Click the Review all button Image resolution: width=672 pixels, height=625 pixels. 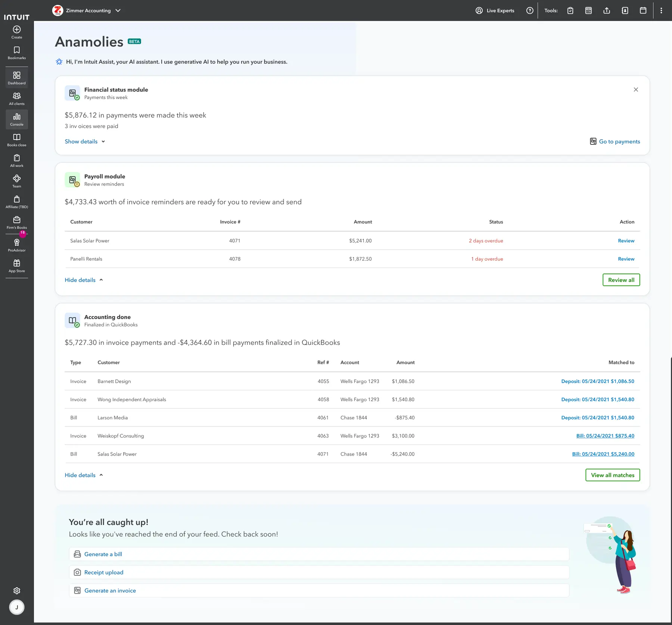[621, 280]
